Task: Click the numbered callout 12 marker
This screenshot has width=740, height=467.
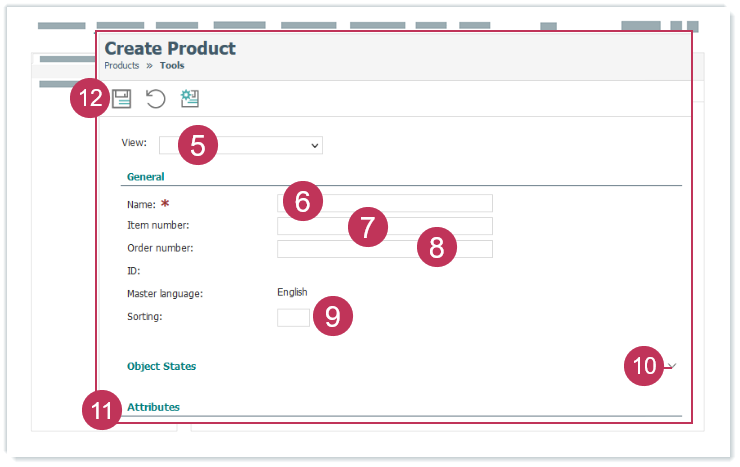Action: tap(90, 99)
